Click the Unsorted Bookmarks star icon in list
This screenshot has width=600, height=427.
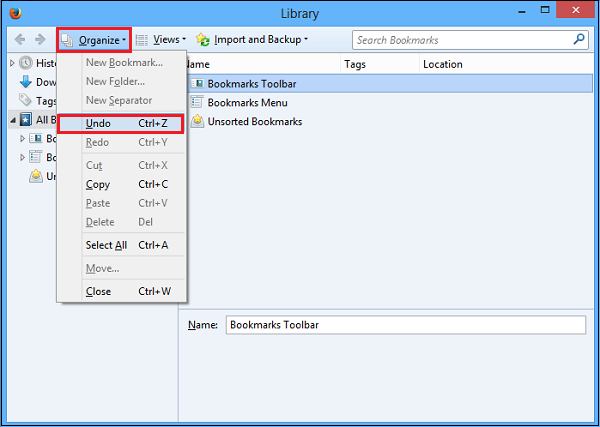[197, 121]
